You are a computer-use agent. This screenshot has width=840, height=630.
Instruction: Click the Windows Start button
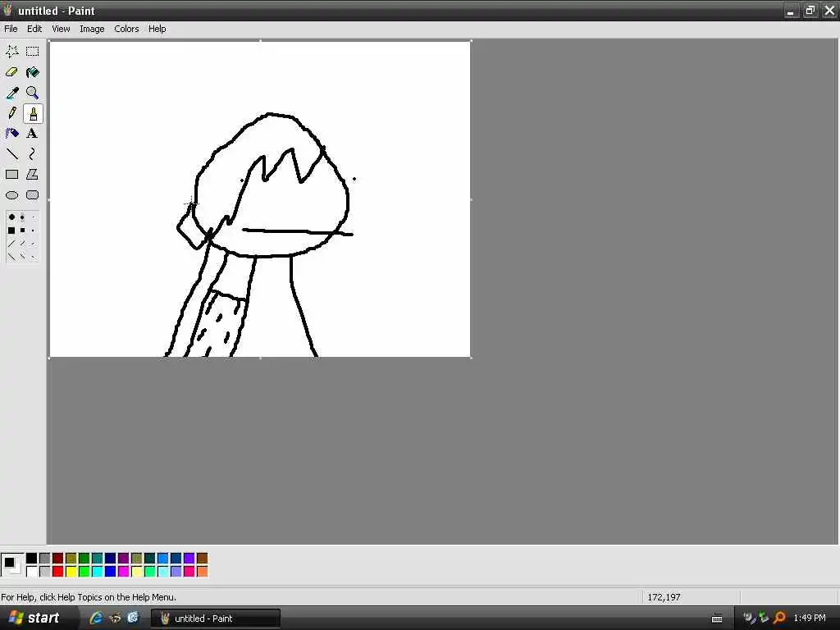[x=34, y=618]
